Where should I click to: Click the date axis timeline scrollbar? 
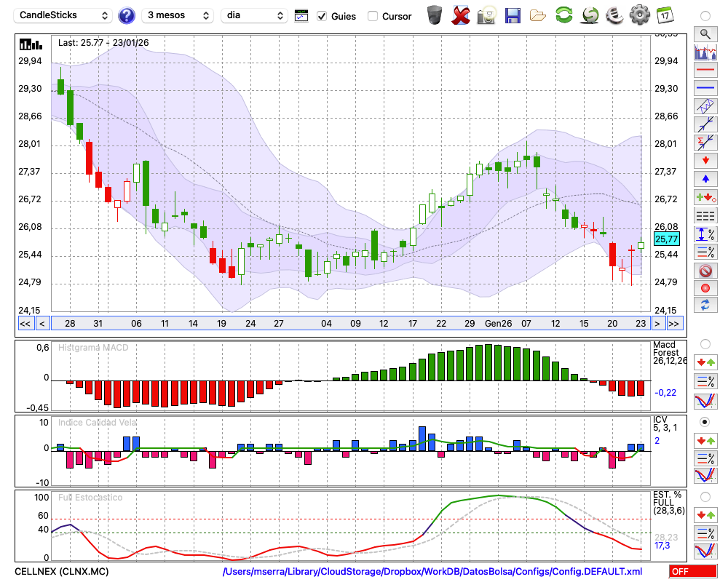[x=349, y=324]
